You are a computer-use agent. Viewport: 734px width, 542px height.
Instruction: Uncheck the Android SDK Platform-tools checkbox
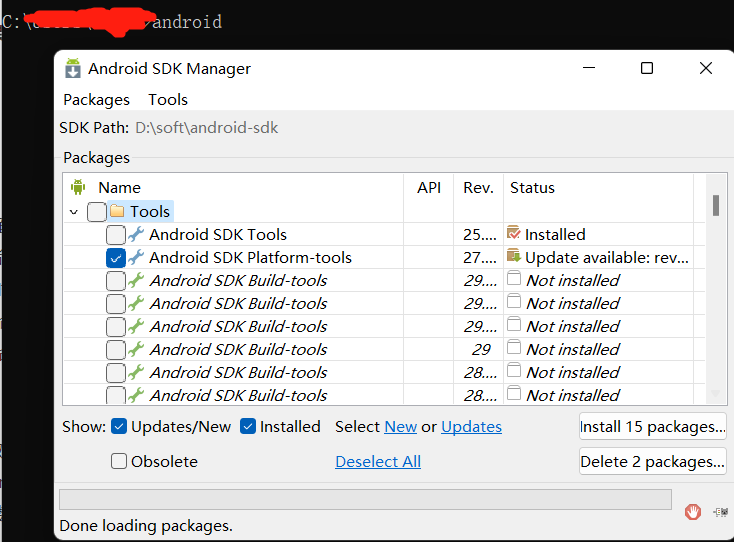coord(116,257)
